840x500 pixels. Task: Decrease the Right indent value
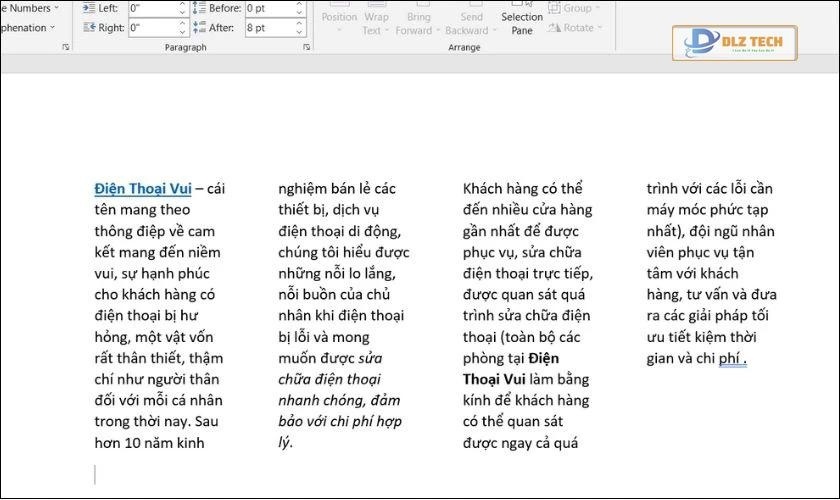pyautogui.click(x=181, y=32)
